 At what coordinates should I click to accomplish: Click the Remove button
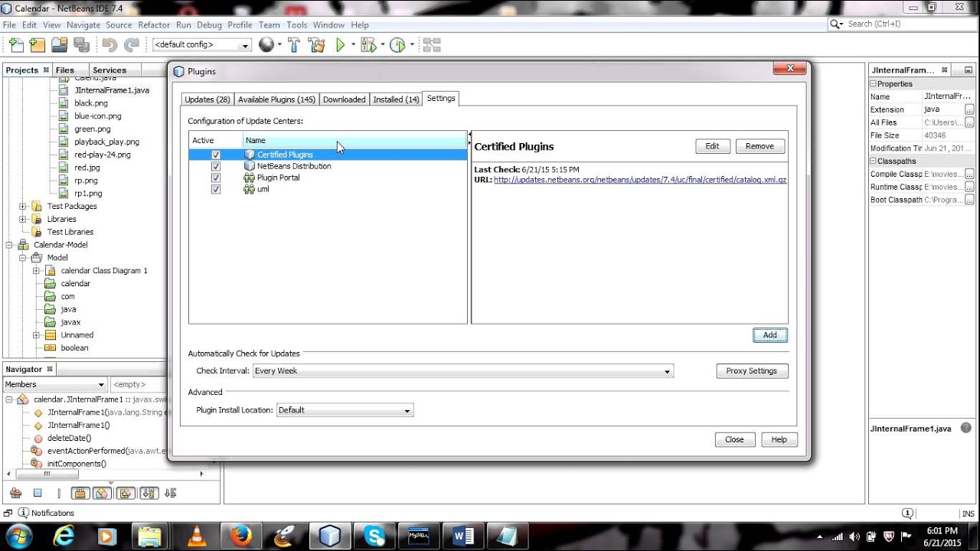pos(759,146)
